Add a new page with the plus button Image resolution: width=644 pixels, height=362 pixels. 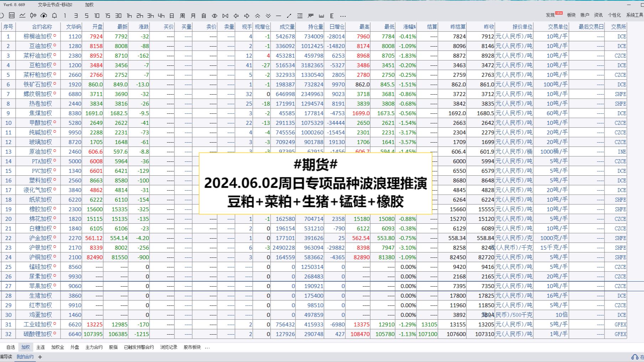[40, 357]
